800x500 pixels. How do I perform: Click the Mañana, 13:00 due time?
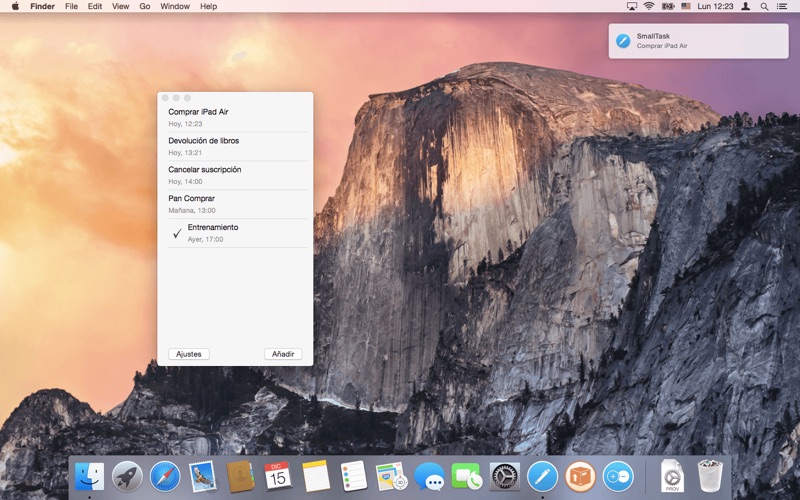click(x=192, y=210)
